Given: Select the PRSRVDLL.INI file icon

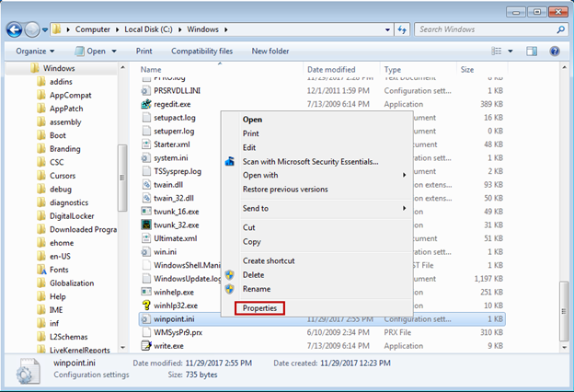Looking at the screenshot, I should tap(146, 91).
